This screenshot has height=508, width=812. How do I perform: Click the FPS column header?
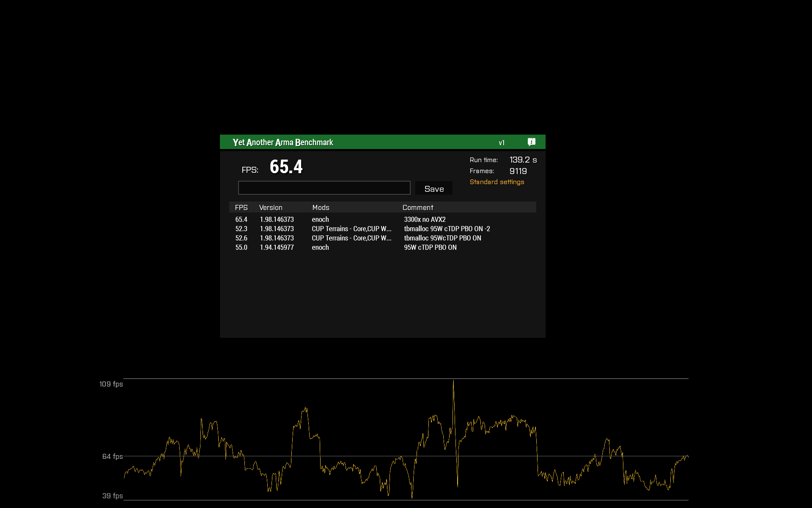pyautogui.click(x=241, y=207)
